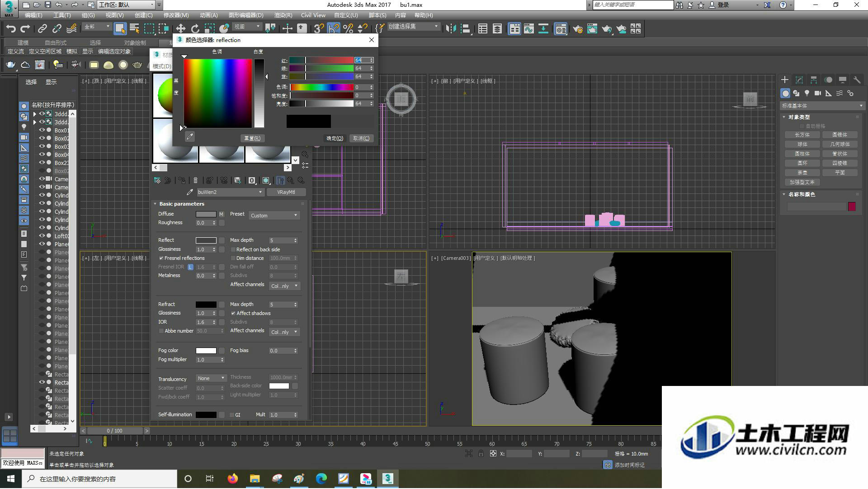Activate the Select and Link chain tool
Screen dimensions: 868x489
pos(42,28)
